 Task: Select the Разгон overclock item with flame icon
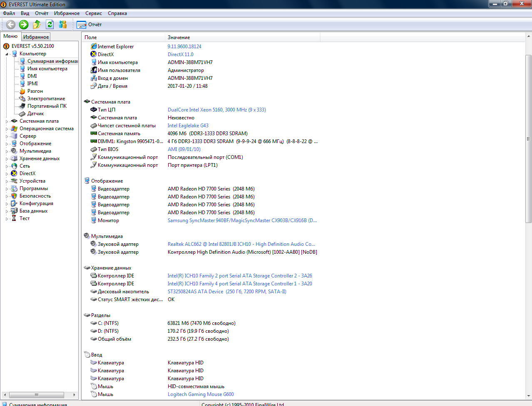[35, 91]
